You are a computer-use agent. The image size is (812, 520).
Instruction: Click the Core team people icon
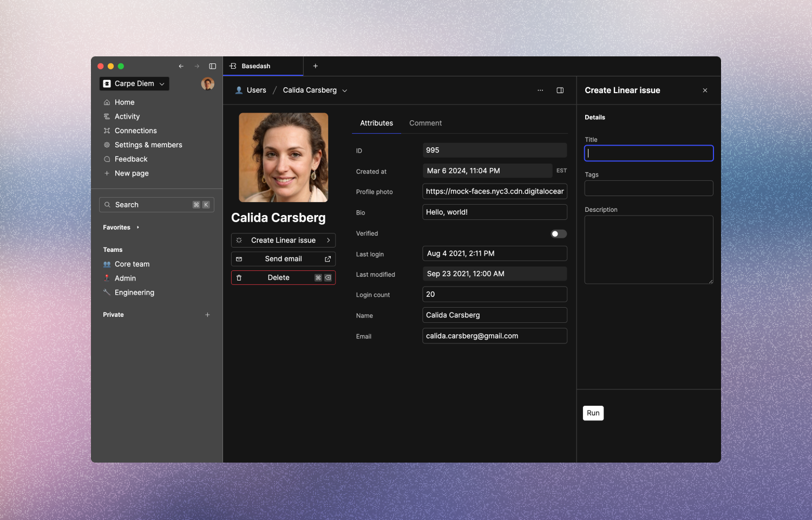[x=107, y=264]
